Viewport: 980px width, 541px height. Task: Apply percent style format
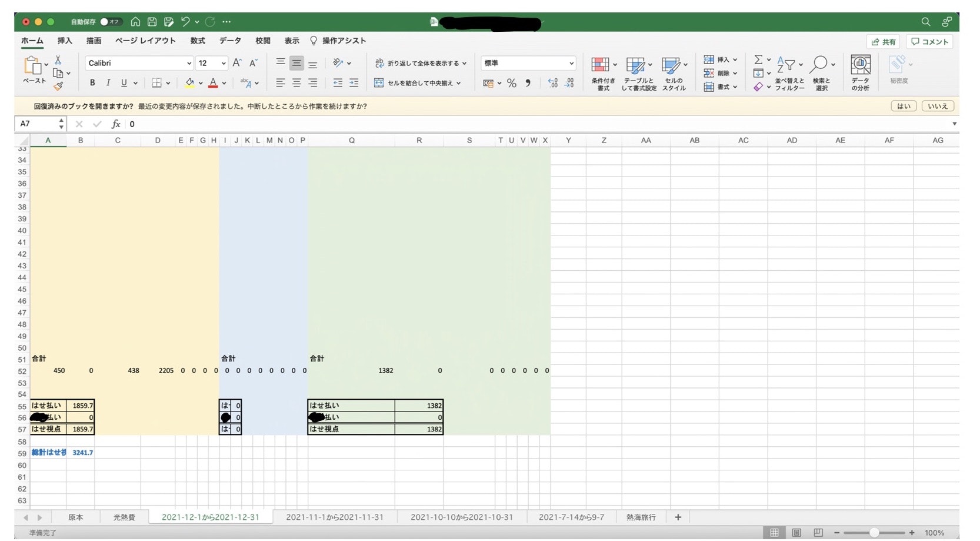pyautogui.click(x=512, y=83)
